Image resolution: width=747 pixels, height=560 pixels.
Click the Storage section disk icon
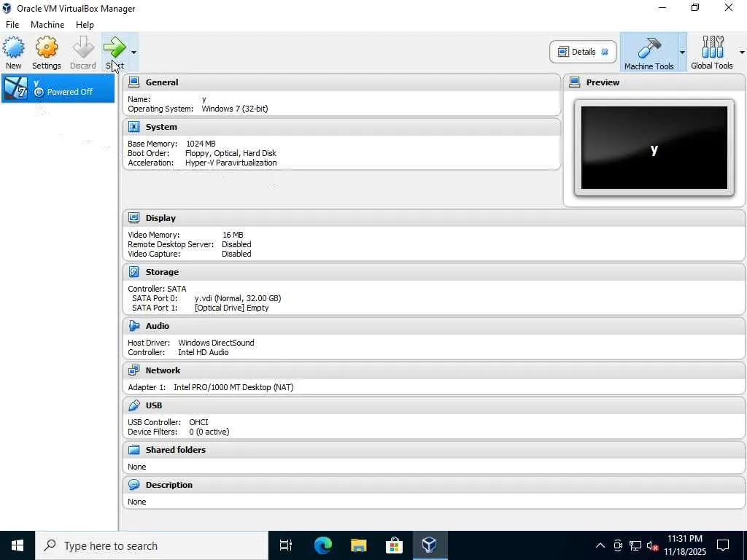(x=134, y=271)
